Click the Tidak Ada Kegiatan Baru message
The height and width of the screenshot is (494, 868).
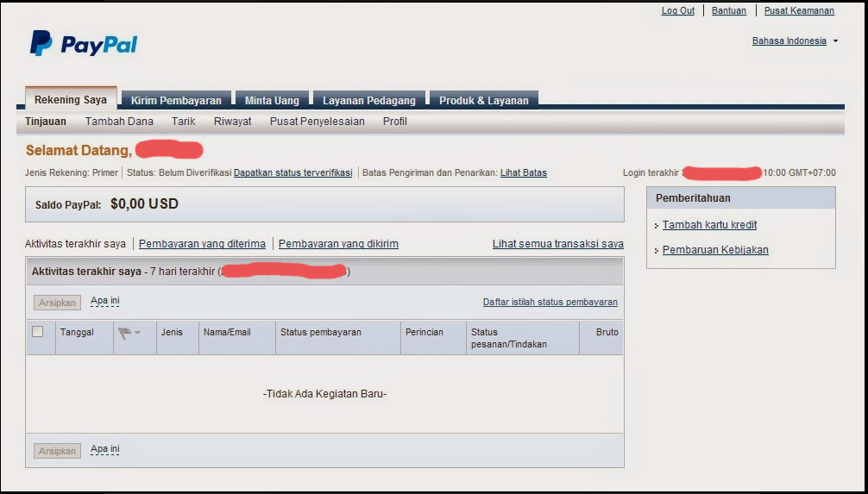(324, 394)
